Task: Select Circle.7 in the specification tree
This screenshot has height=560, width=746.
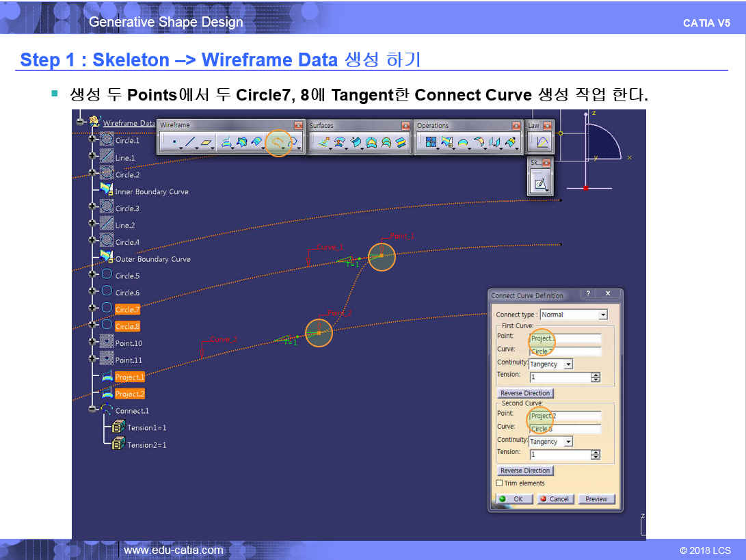Action: click(127, 310)
